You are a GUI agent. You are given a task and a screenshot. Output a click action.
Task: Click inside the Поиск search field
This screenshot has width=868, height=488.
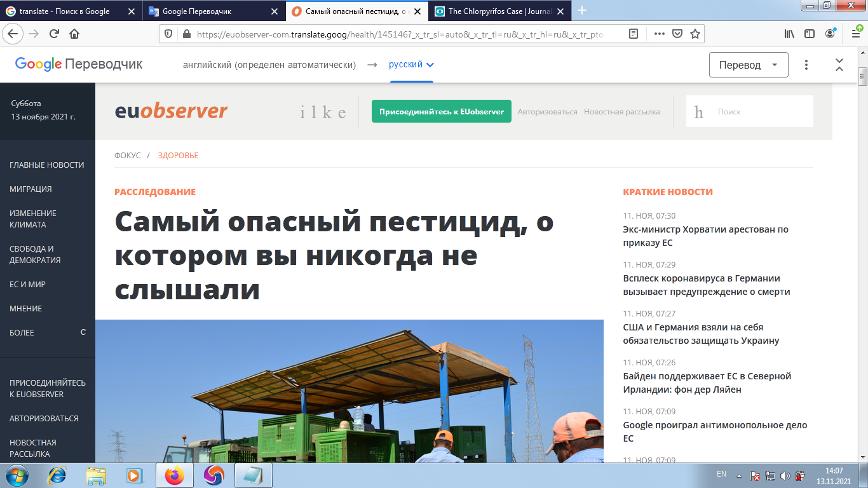756,111
